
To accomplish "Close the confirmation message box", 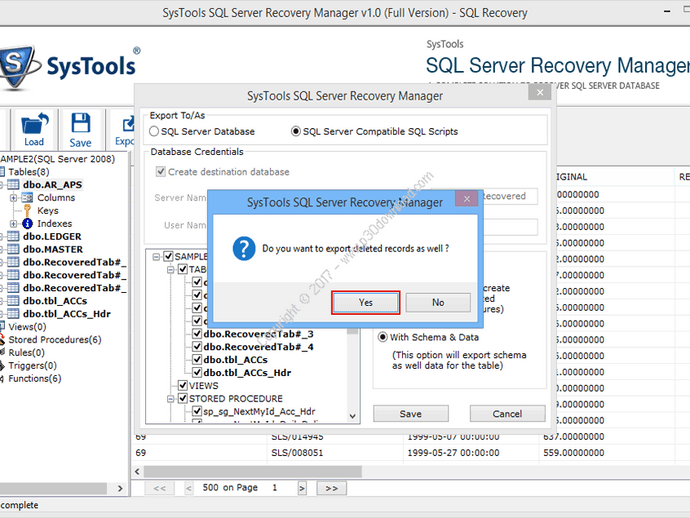I will [x=467, y=199].
